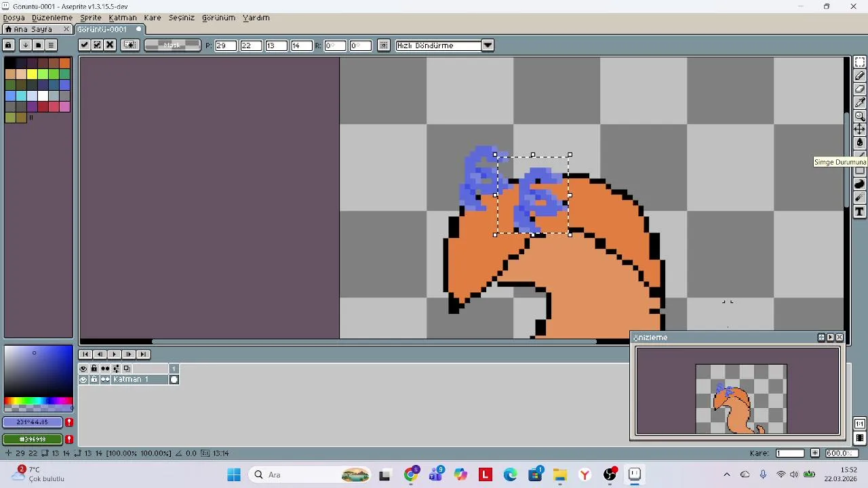Edit the rotation angle field
Screen dimensions: 868x488
335,45
